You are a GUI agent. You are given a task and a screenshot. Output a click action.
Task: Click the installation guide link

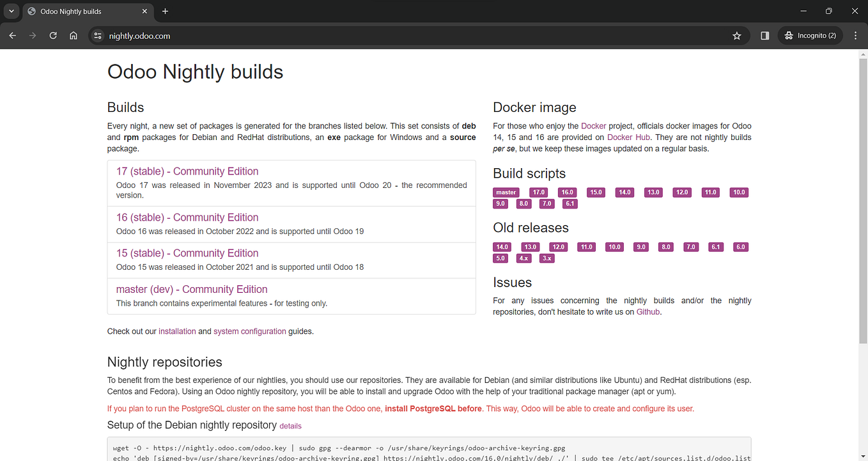[x=177, y=331]
